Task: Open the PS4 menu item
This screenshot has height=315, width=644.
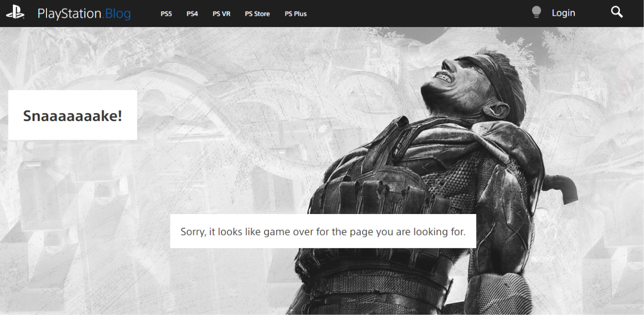Action: [x=192, y=14]
